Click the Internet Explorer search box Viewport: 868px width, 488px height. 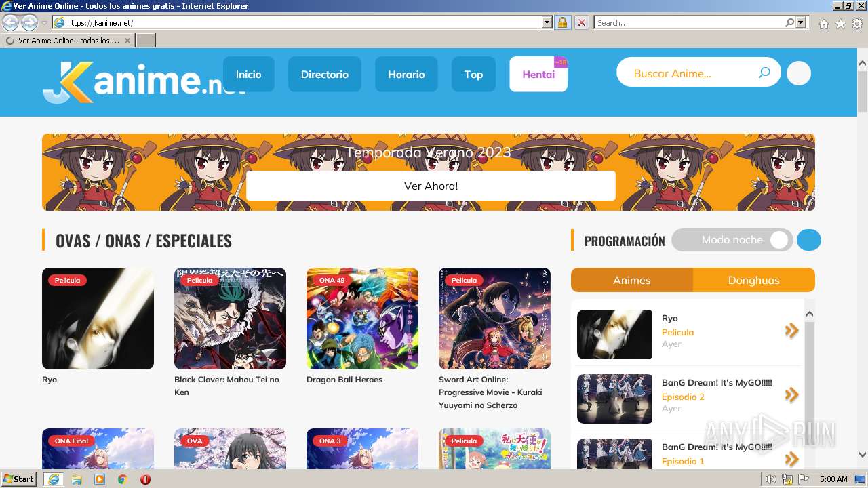coord(688,23)
